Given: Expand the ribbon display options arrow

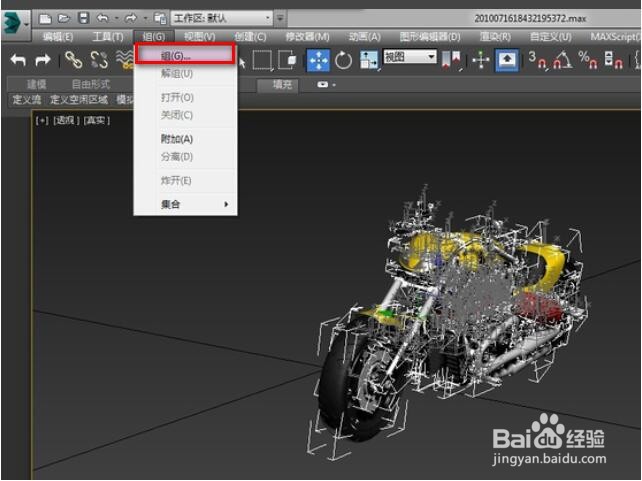Looking at the screenshot, I should pyautogui.click(x=335, y=85).
